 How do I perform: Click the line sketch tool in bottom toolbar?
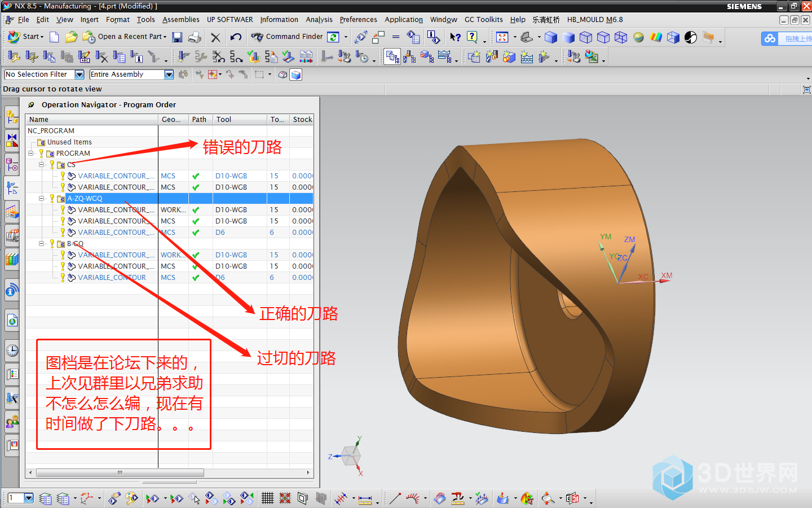(395, 498)
